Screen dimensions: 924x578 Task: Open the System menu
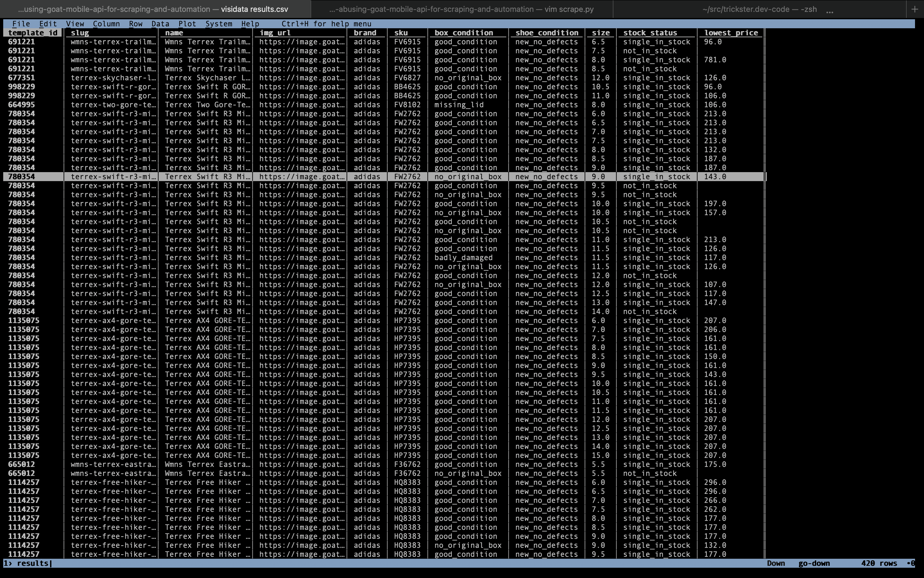tap(219, 24)
